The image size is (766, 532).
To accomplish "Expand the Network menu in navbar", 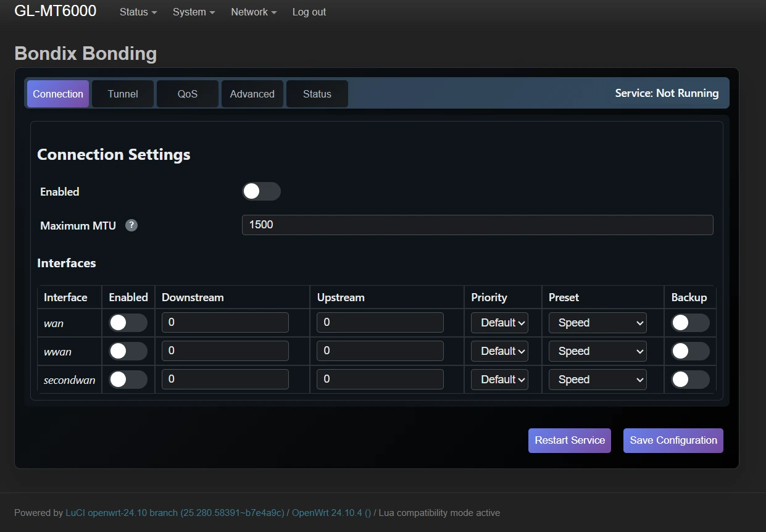I will click(254, 12).
